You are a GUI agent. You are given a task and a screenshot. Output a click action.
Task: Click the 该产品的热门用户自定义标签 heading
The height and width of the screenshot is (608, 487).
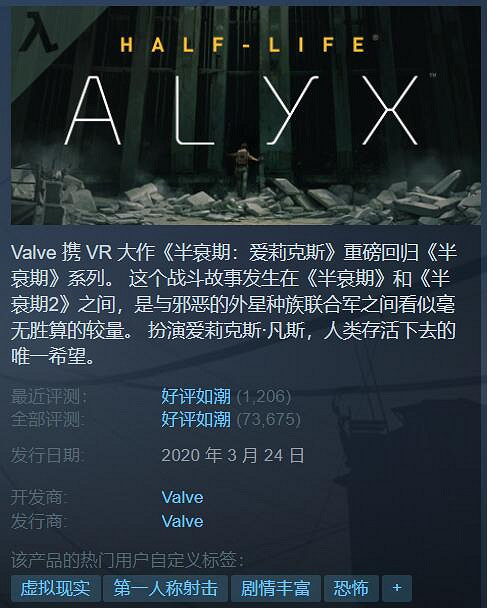[128, 560]
